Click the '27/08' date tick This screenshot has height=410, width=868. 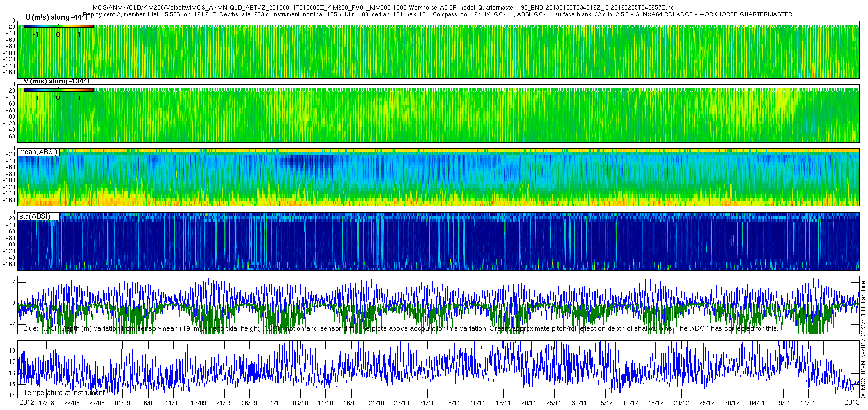(97, 403)
